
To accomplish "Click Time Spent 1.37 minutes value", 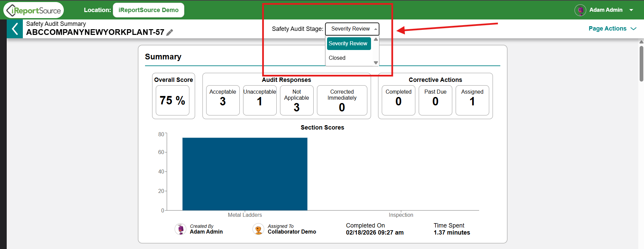I will 452,233.
